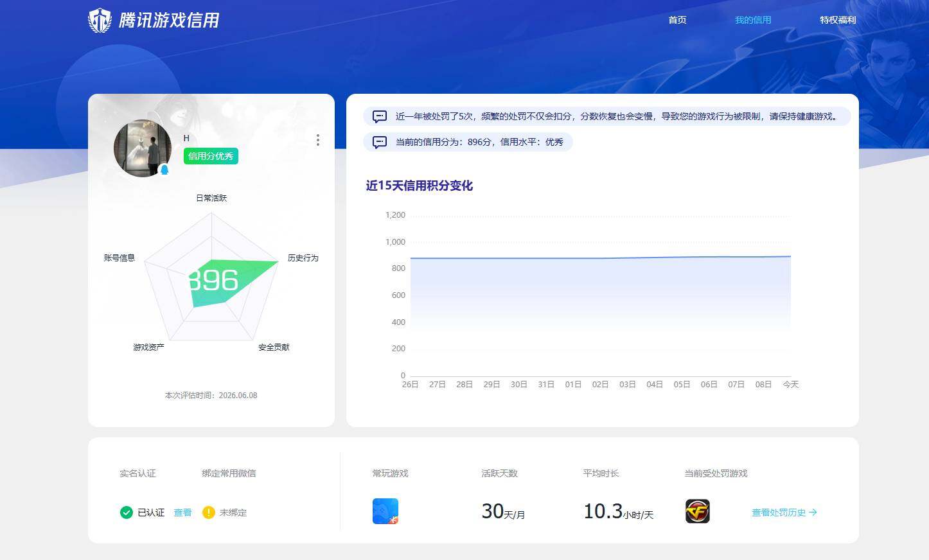Go to 首页 in top navigation
The height and width of the screenshot is (560, 929).
point(677,20)
